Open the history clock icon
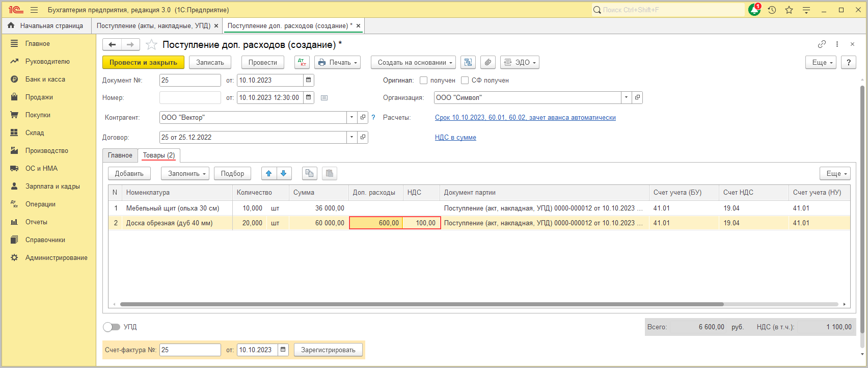 [x=772, y=10]
